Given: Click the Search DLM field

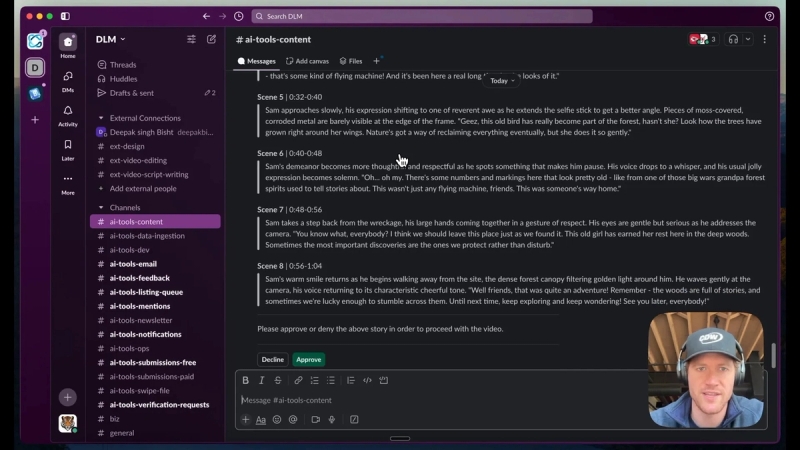Looking at the screenshot, I should pyautogui.click(x=422, y=16).
